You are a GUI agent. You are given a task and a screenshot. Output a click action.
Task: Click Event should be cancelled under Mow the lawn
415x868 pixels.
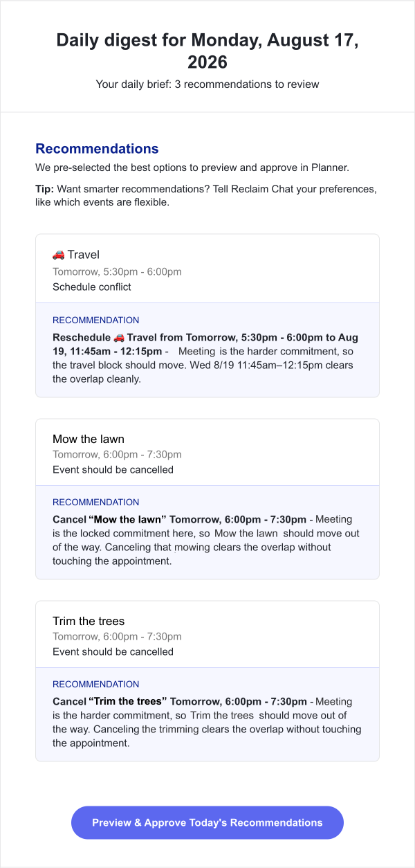coord(113,469)
